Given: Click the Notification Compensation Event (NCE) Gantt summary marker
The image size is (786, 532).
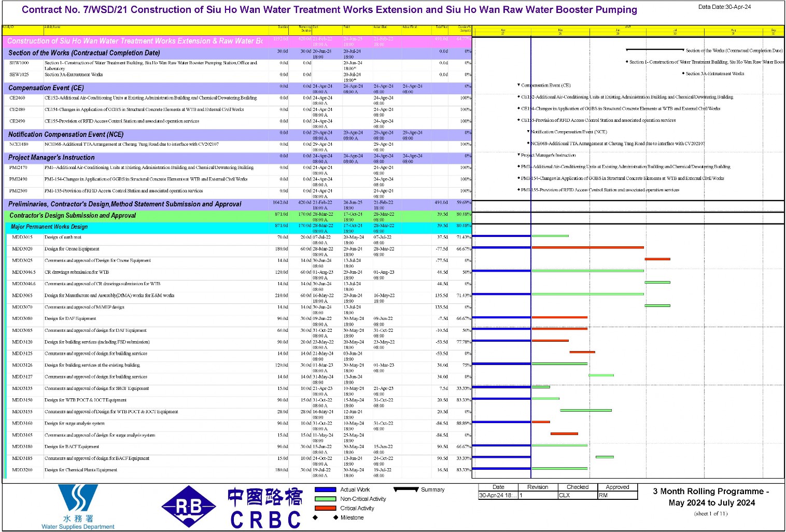Looking at the screenshot, I should pos(528,132).
